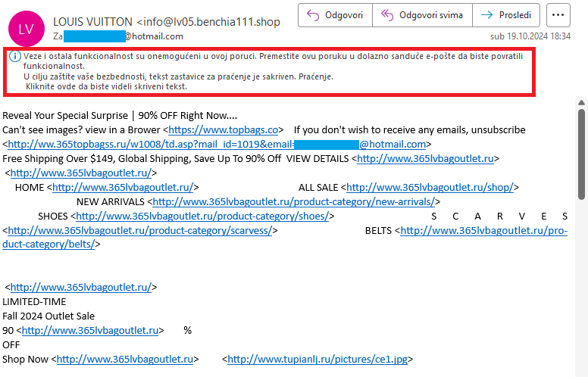The height and width of the screenshot is (377, 588).
Task: Click the 'Veze i ostala funkcionalnost' warning text
Action: (x=273, y=61)
